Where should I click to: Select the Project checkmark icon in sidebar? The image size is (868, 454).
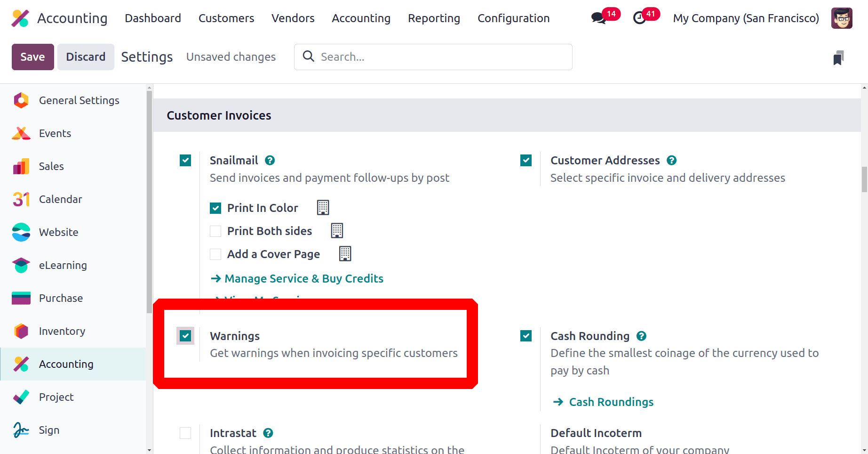click(x=21, y=397)
